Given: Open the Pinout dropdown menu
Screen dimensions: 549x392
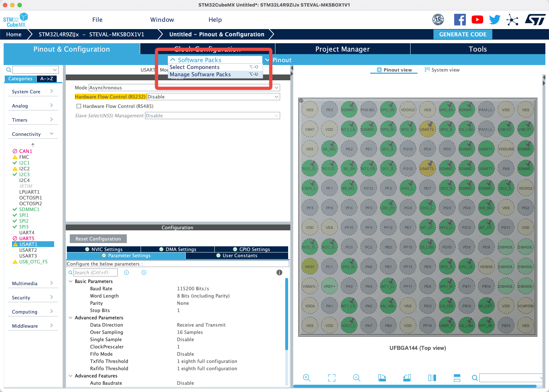Looking at the screenshot, I should click(x=278, y=60).
